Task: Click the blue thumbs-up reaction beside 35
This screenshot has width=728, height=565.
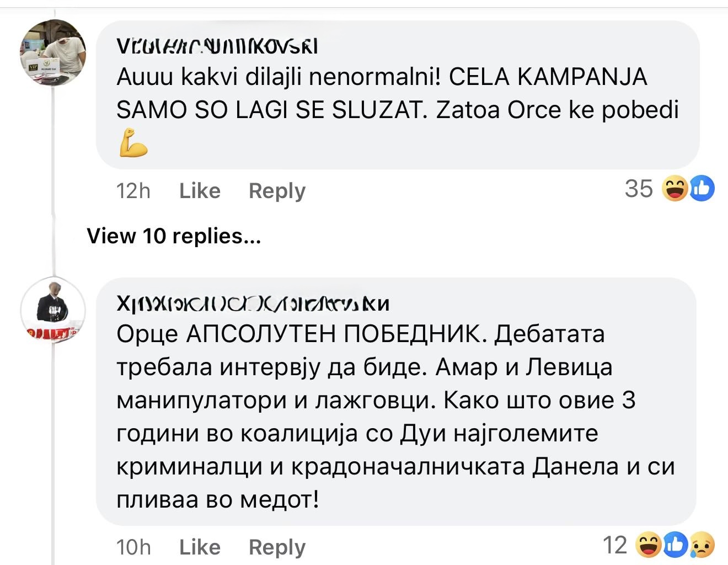Action: pos(702,189)
